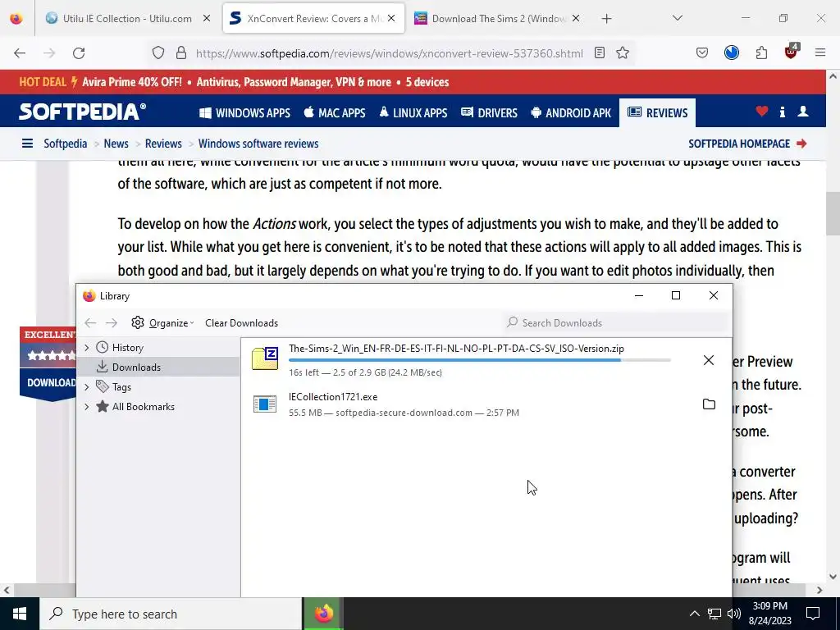Image resolution: width=840 pixels, height=630 pixels.
Task: Open the Firefox downloads progress indicator
Action: pyautogui.click(x=732, y=53)
